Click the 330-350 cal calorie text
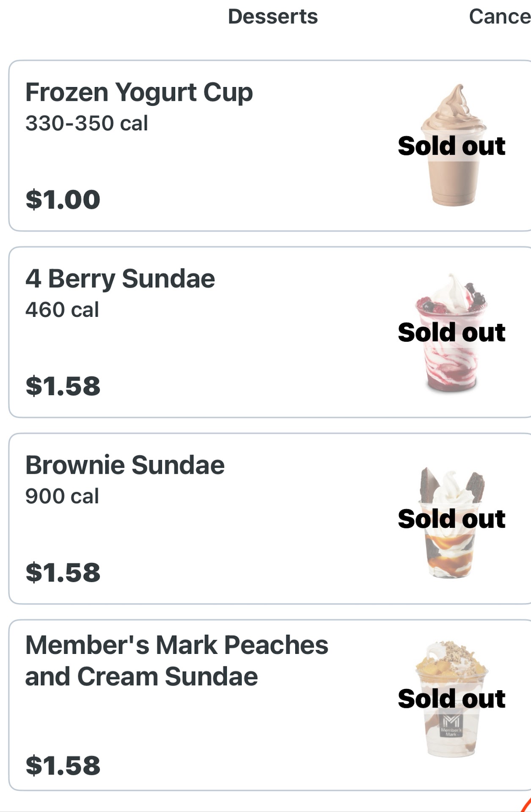531x812 pixels. point(87,123)
